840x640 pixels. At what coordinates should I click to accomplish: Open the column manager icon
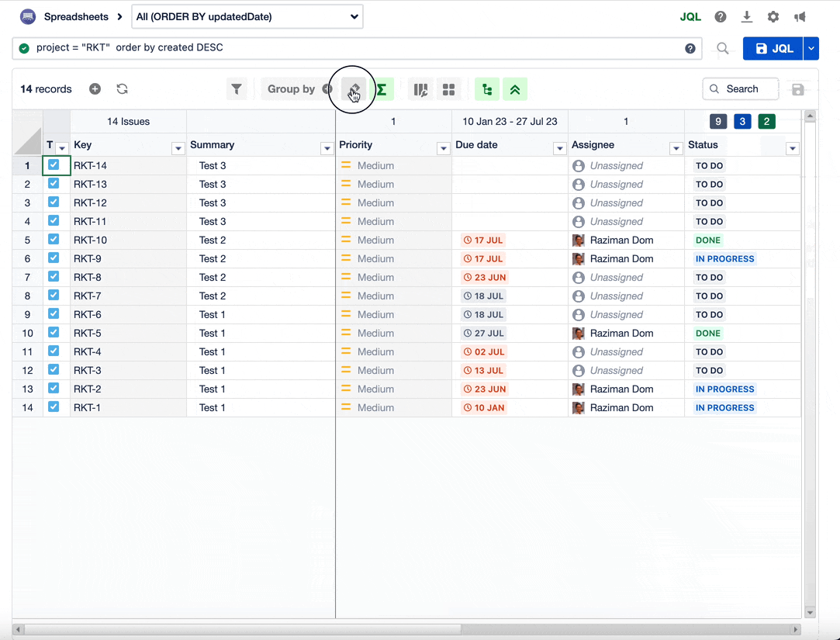[x=420, y=89]
